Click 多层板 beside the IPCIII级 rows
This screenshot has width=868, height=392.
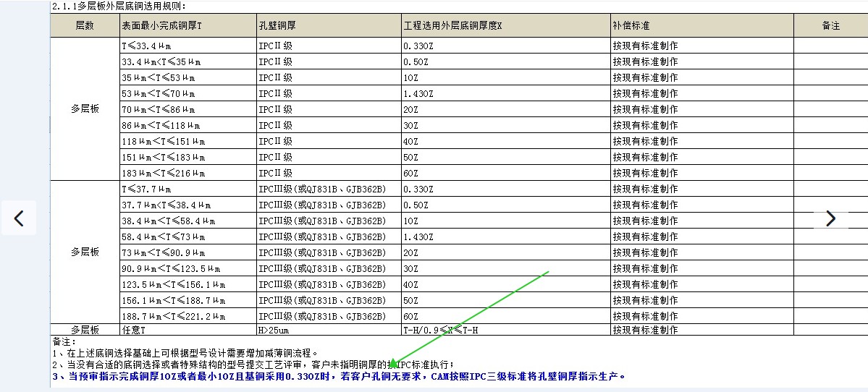(85, 252)
